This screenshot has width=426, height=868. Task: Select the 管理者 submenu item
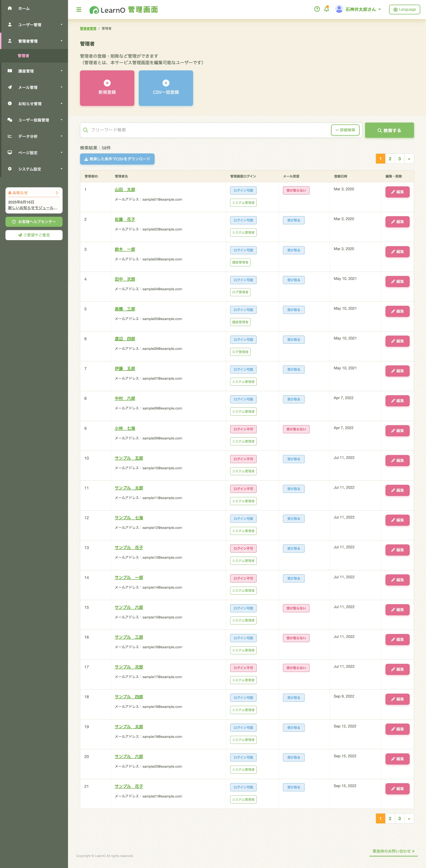point(24,56)
